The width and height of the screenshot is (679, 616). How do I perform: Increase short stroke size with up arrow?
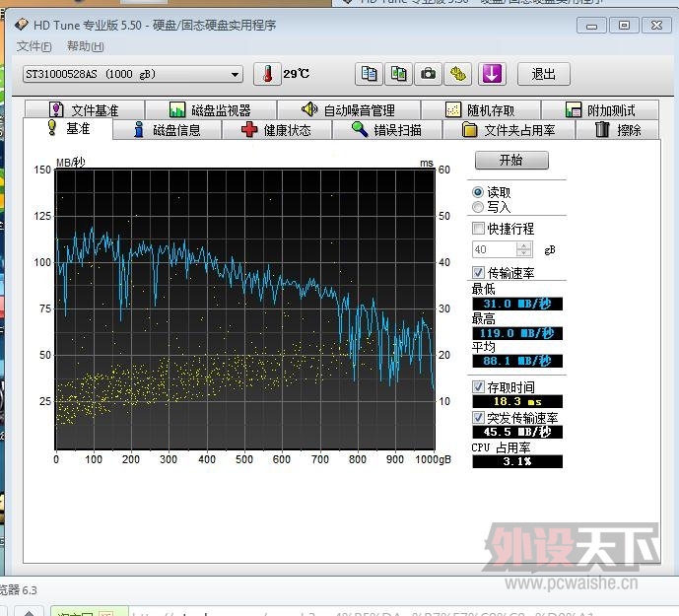click(x=524, y=245)
